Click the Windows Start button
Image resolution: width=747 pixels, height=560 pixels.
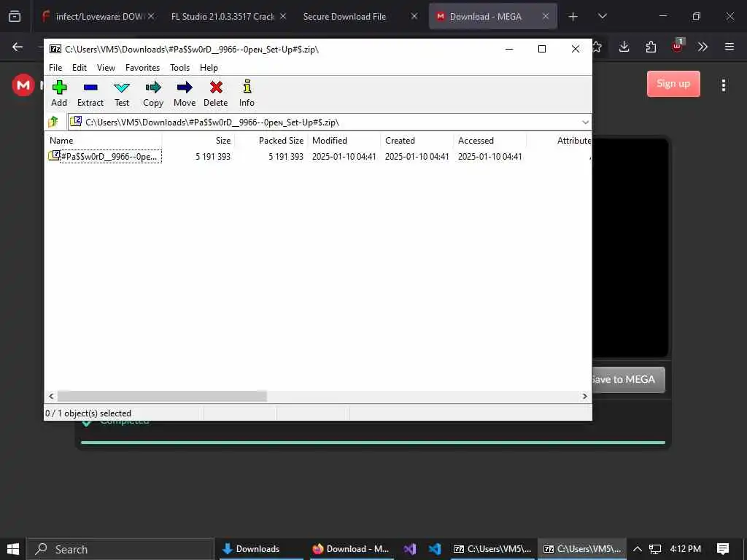(x=13, y=549)
